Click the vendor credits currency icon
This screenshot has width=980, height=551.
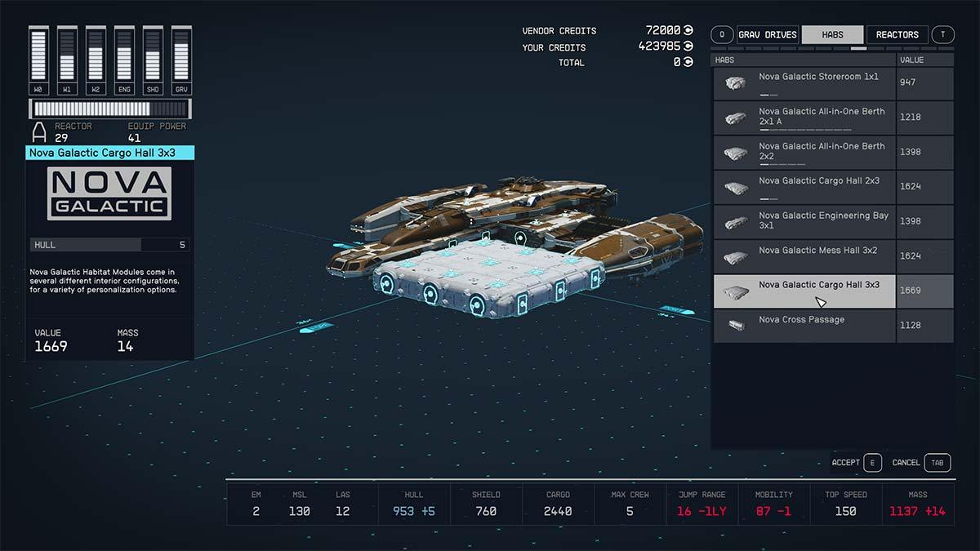[688, 30]
